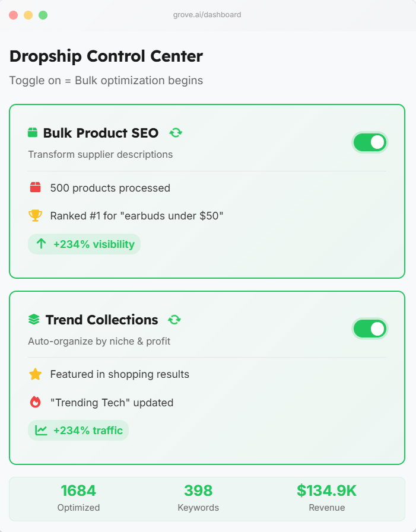Click the trophy icon beside Ranked #1
Screen dimensions: 416x532
click(36, 216)
